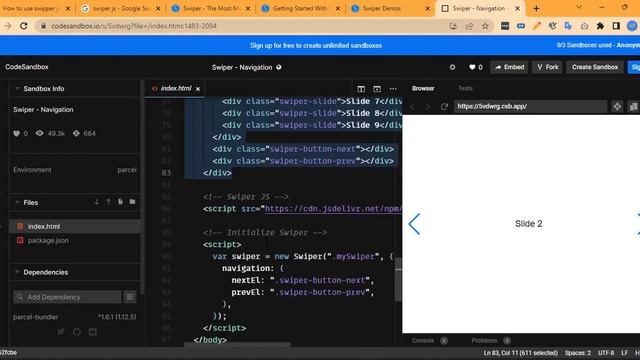This screenshot has width=640, height=360.
Task: Show the previous slide in the Swiper preview
Action: coord(414,224)
